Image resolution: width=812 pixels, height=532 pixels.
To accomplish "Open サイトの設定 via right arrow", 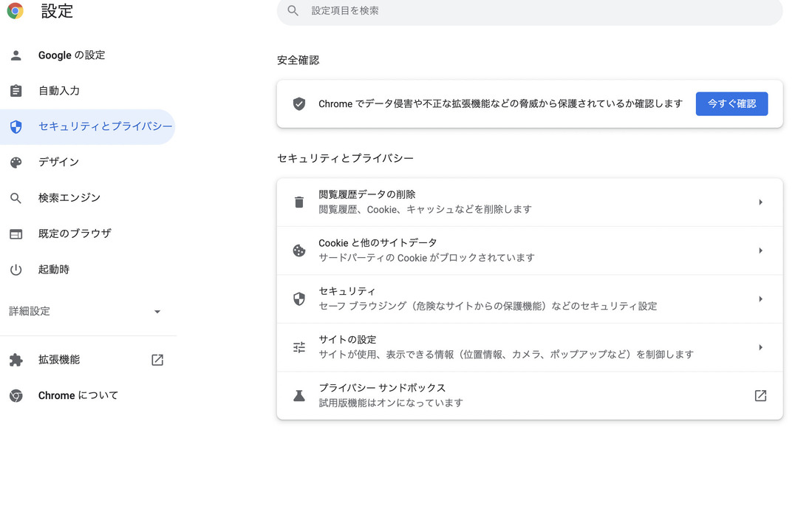I will (760, 347).
